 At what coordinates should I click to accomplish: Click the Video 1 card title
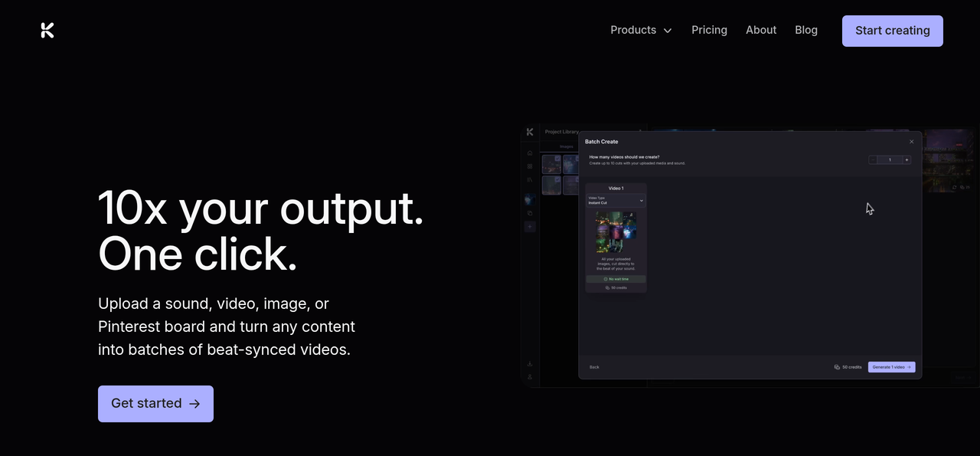click(616, 188)
